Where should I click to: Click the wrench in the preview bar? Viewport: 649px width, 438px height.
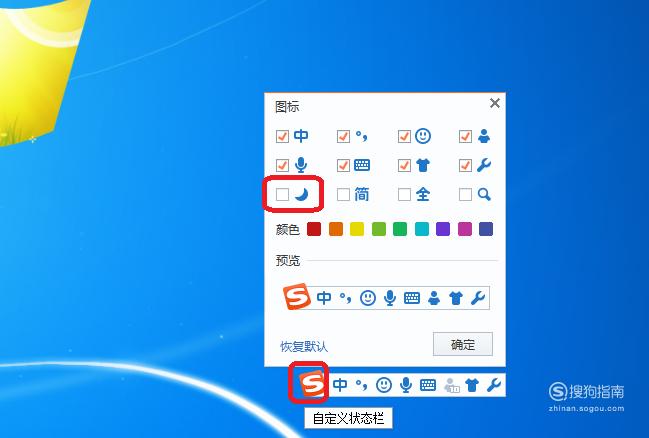(x=478, y=298)
